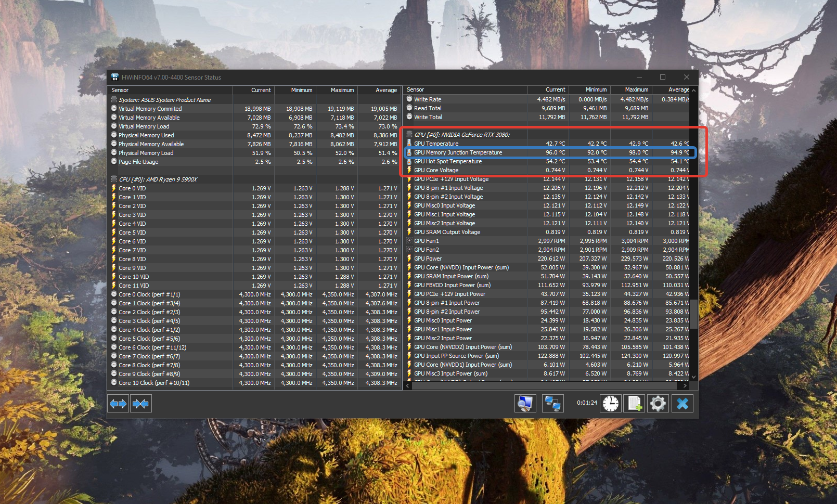Click the fan icon beside GPU Fan2

[409, 250]
